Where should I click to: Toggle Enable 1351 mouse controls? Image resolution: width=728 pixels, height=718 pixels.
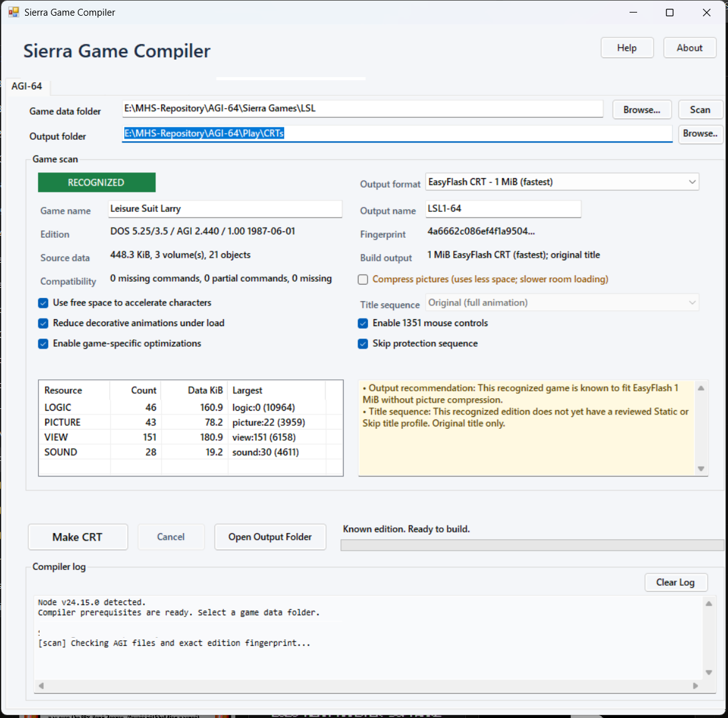(x=363, y=324)
